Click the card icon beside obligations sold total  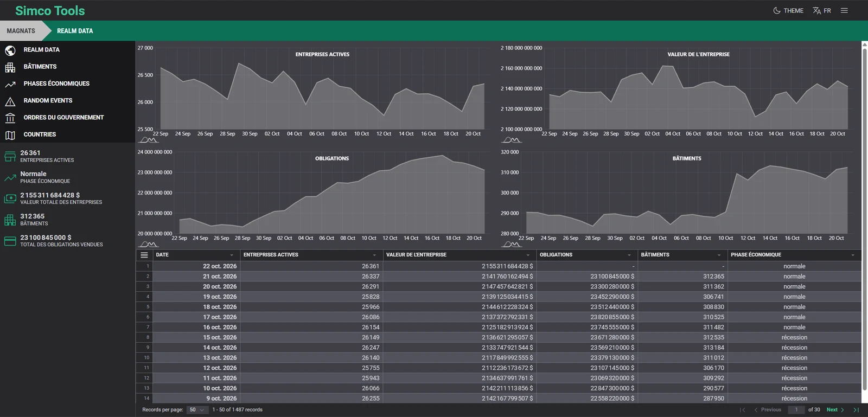pos(10,241)
